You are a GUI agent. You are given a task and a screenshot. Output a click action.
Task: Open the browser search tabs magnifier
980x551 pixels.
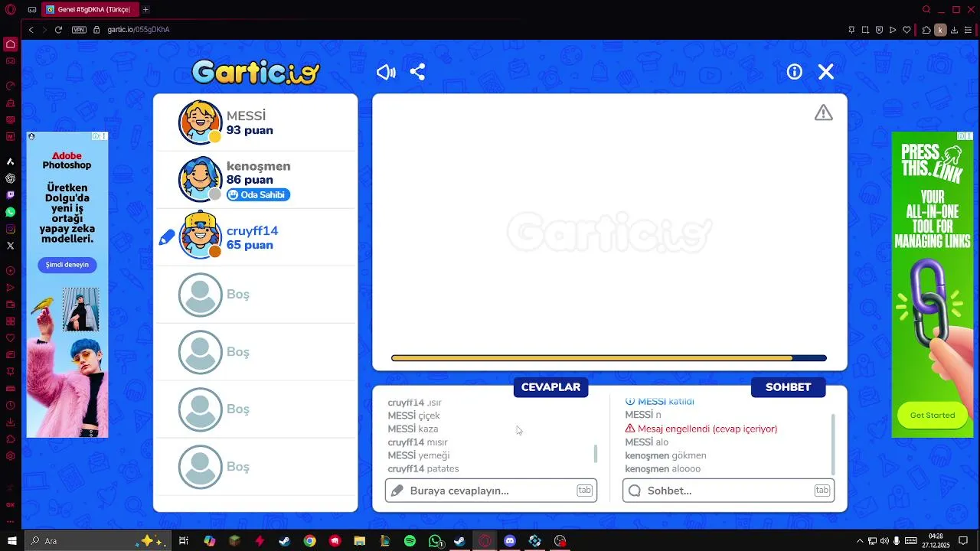[x=926, y=10]
